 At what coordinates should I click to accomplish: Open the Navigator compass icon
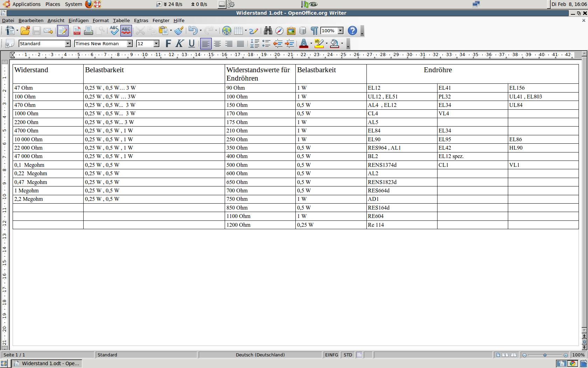pos(279,31)
